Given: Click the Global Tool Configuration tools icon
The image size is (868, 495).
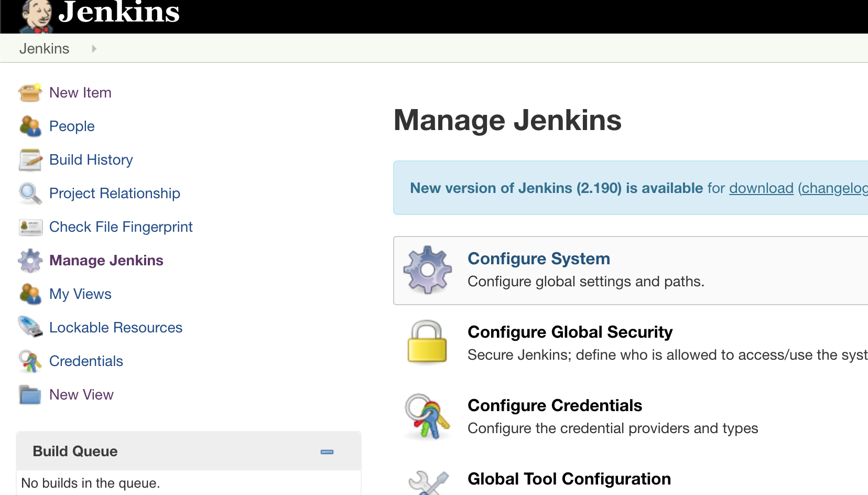Looking at the screenshot, I should [x=428, y=483].
